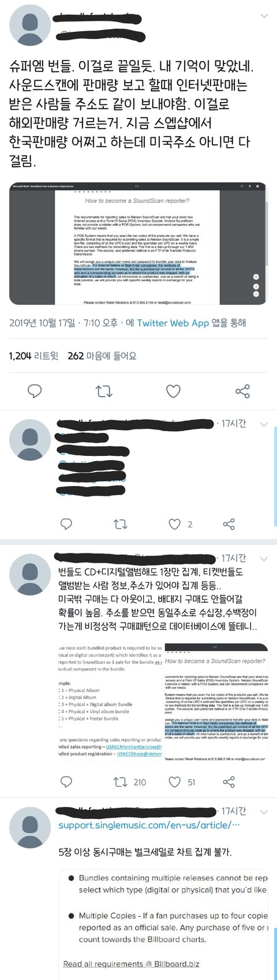Viewport: 277px width, 980px height.
Task: Like the main tweet via heart icon
Action: [x=173, y=391]
